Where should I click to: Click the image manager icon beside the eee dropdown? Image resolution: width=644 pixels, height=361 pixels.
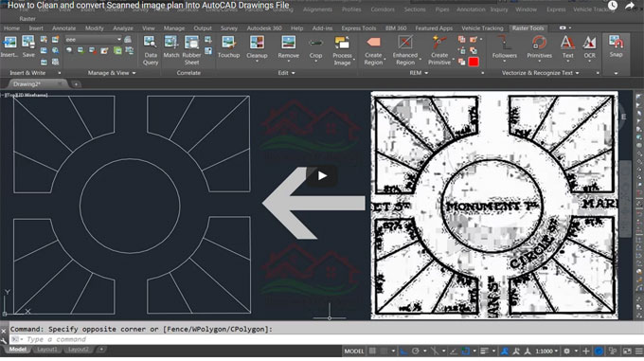pos(128,40)
